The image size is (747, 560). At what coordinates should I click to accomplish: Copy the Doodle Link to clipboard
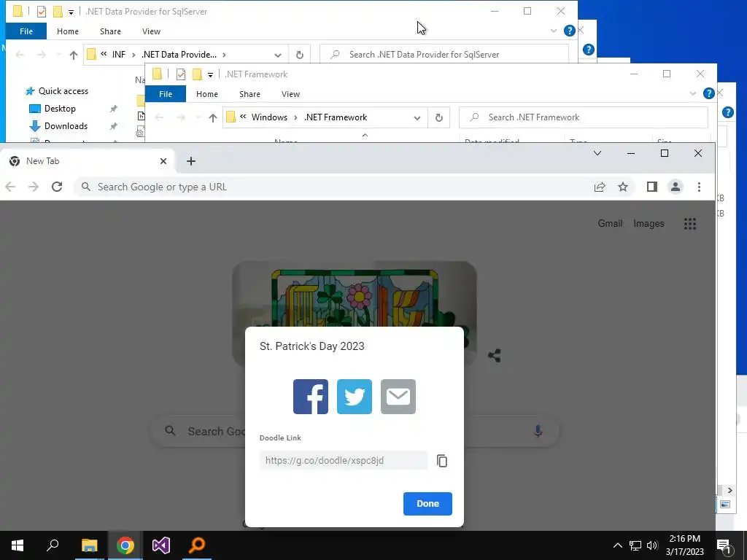coord(442,461)
